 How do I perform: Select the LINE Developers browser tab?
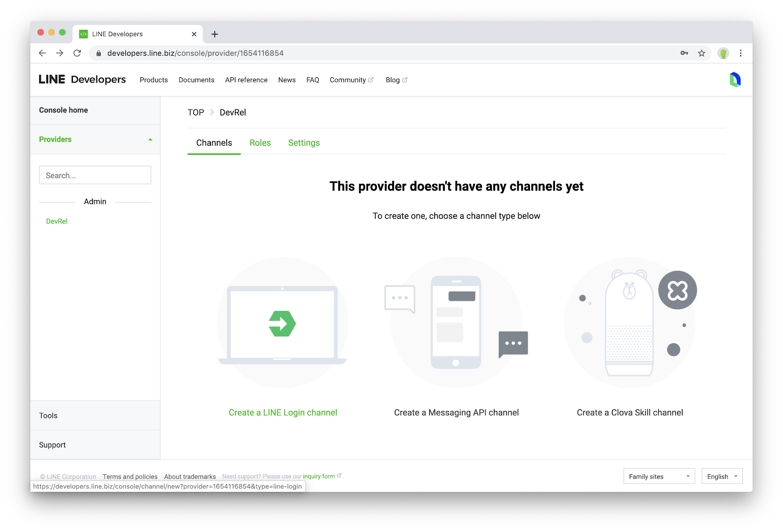coord(138,34)
